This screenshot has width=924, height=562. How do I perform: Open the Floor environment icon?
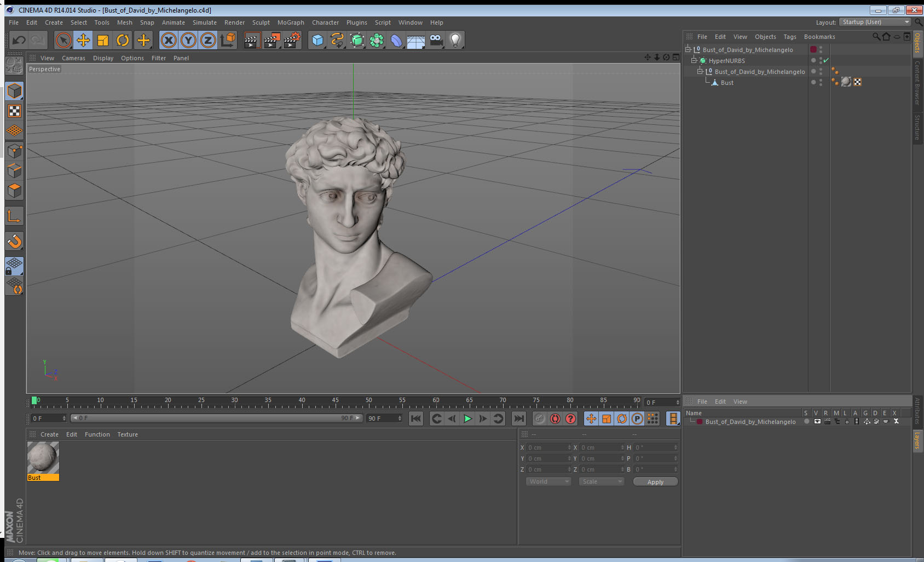(x=416, y=40)
